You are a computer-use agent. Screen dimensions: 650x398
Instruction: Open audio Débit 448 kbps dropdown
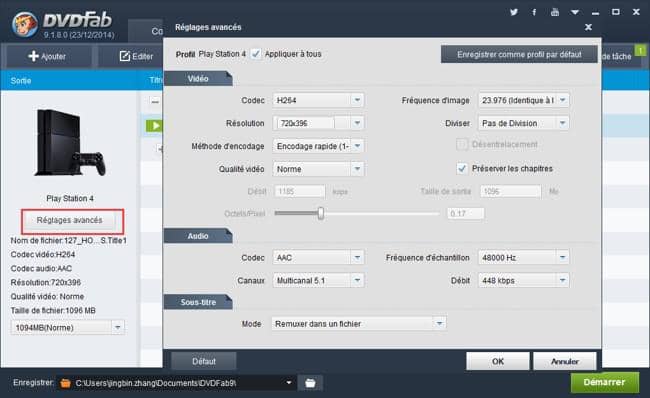tap(524, 281)
